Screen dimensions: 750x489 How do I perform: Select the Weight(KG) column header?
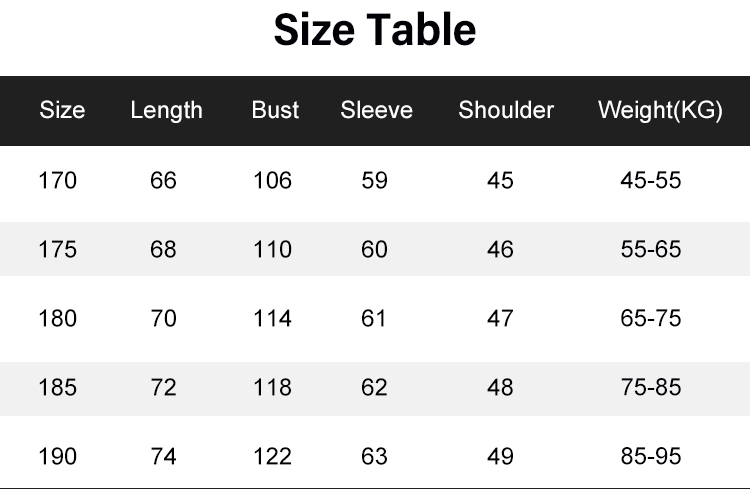click(660, 111)
